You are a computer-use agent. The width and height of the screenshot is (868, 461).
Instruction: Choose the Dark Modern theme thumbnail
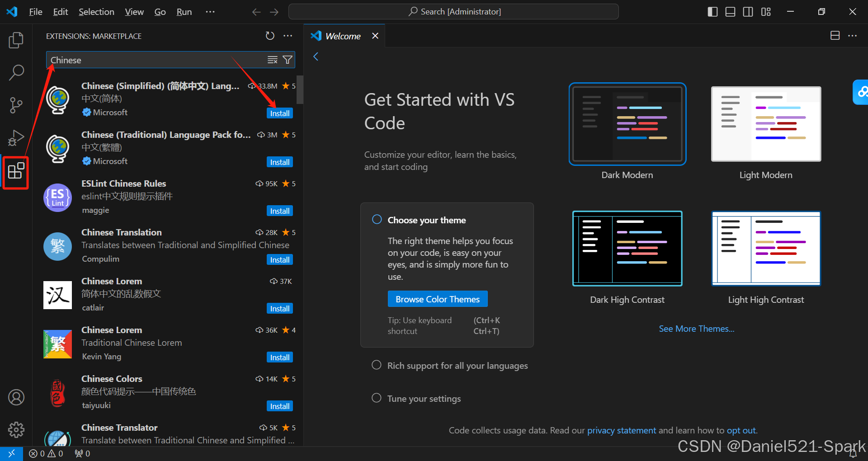click(627, 124)
